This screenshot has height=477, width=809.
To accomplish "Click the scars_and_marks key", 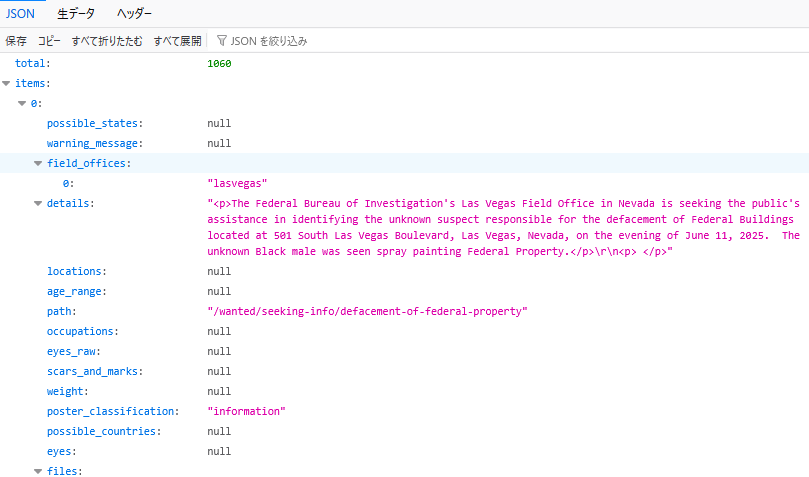I will 95,371.
